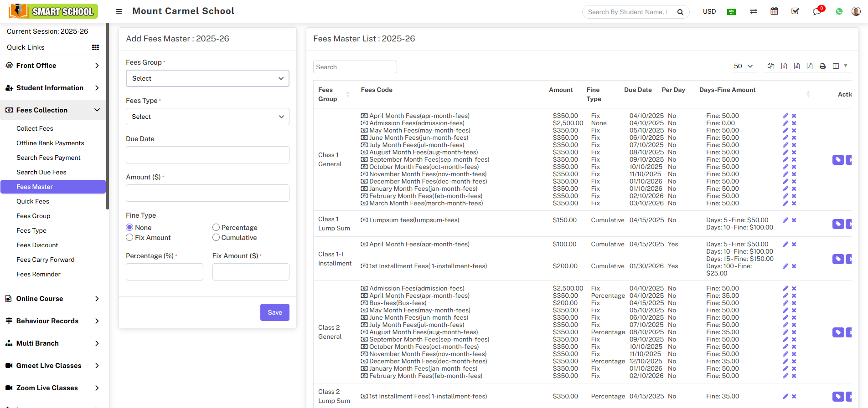Go to Fees Discount menu item
Image resolution: width=868 pixels, height=408 pixels.
click(x=37, y=245)
